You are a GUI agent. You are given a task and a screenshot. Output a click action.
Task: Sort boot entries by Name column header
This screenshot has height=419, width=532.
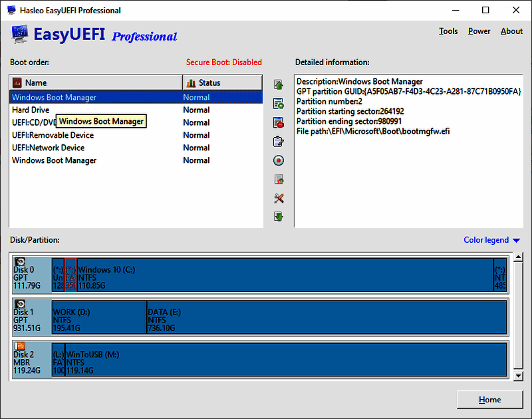tap(96, 82)
